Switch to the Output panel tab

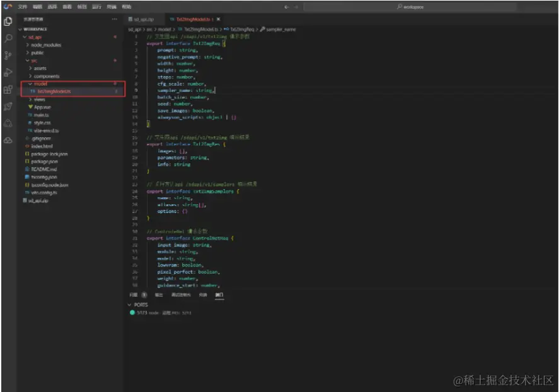[159, 295]
